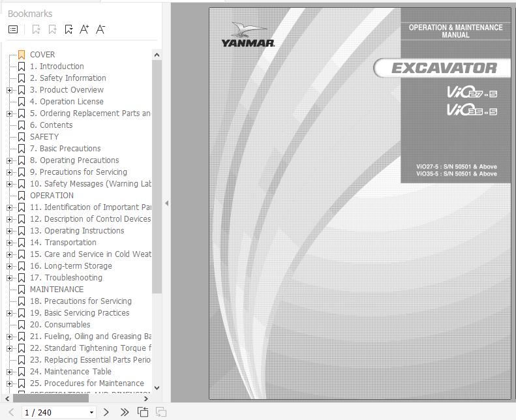516x420 pixels.
Task: Open 18. Precautions for Servicing bookmark
Action: [81, 301]
